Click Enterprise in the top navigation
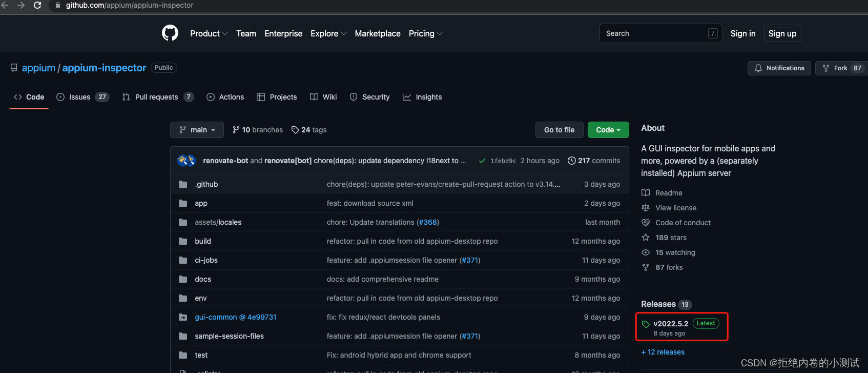Viewport: 868px width, 373px height. coord(283,33)
